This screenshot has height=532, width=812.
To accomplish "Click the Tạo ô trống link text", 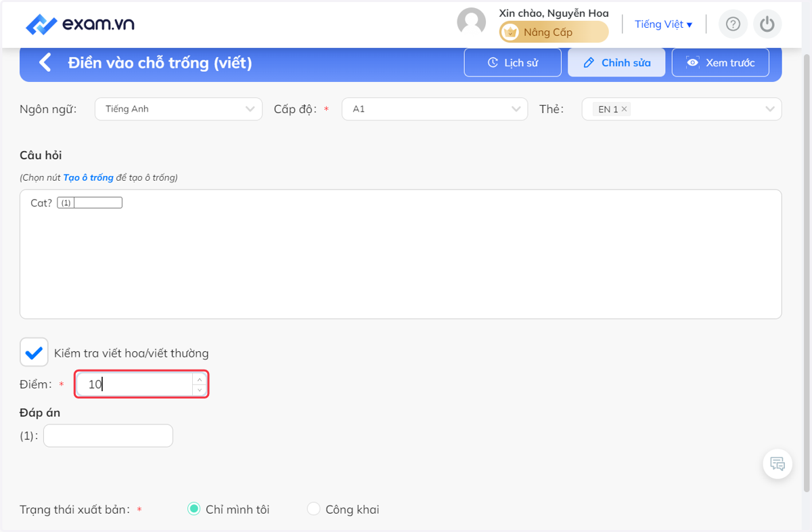I will (88, 177).
